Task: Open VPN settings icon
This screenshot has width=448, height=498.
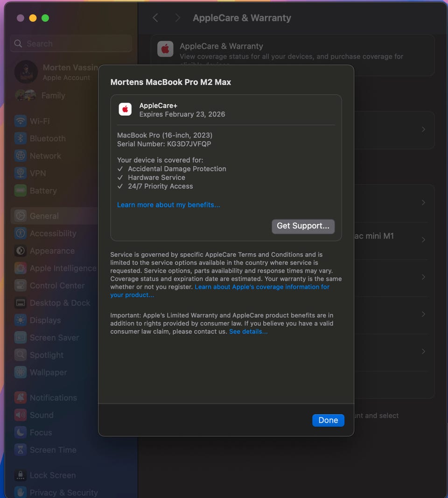Action: coord(21,173)
